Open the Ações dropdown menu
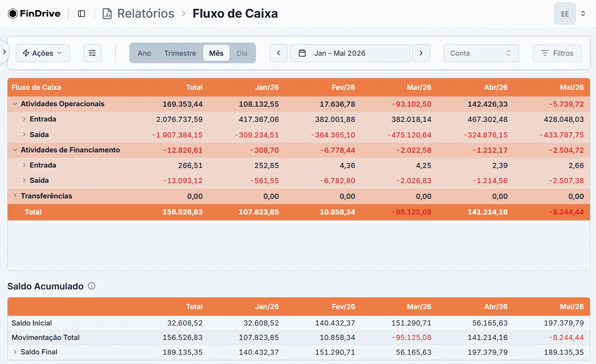 point(43,53)
